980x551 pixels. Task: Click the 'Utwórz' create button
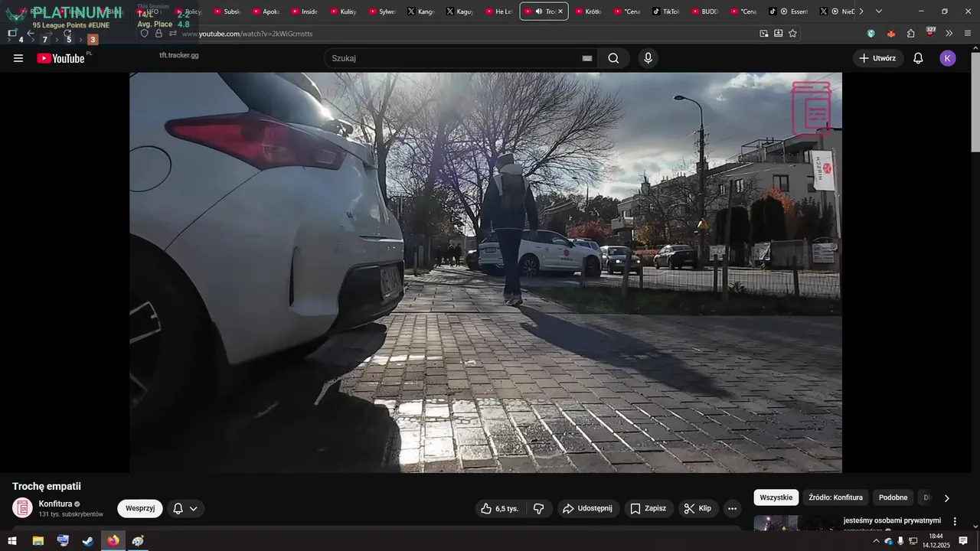pyautogui.click(x=877, y=58)
